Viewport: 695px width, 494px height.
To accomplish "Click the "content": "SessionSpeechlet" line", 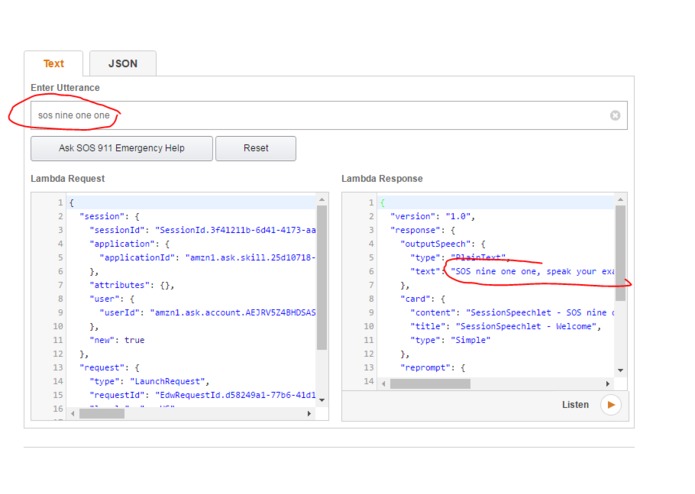I will tap(512, 312).
